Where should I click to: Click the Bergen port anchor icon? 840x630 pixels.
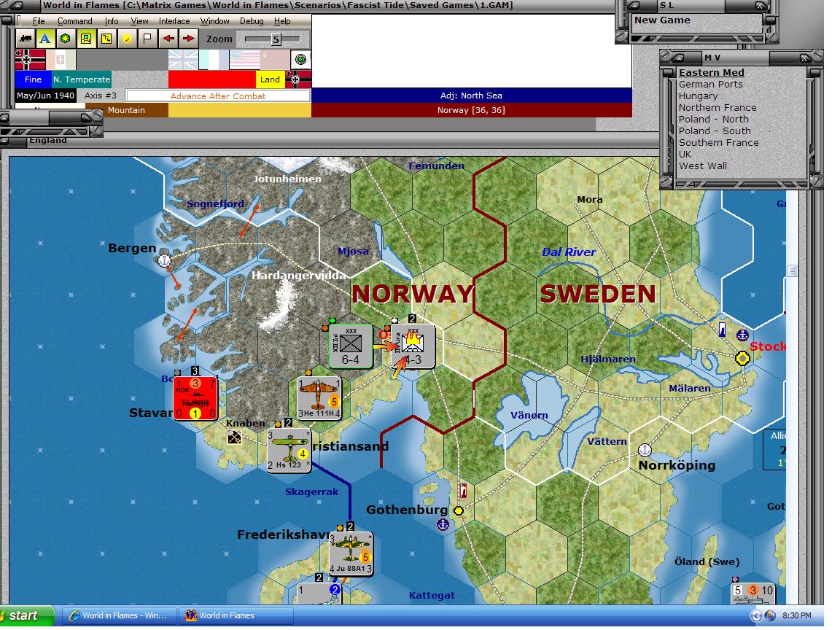pyautogui.click(x=165, y=260)
